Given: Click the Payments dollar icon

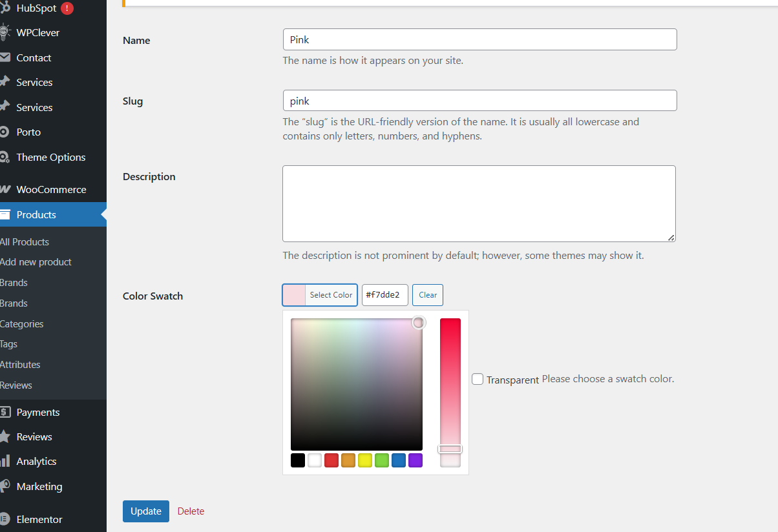Looking at the screenshot, I should point(5,412).
